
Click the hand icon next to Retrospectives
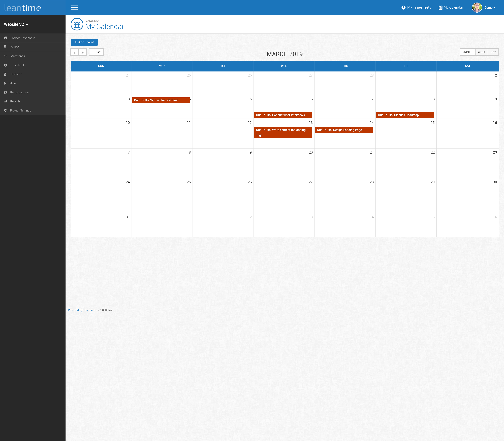[x=5, y=92]
